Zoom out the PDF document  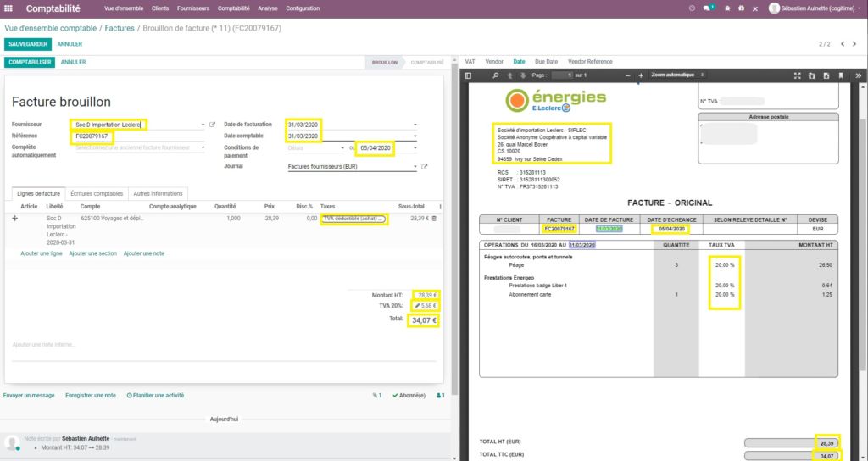628,75
